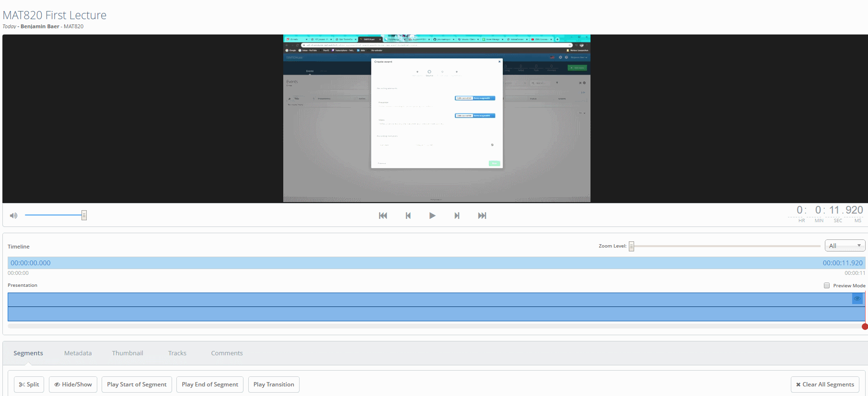Jump to the next segment

click(x=482, y=215)
